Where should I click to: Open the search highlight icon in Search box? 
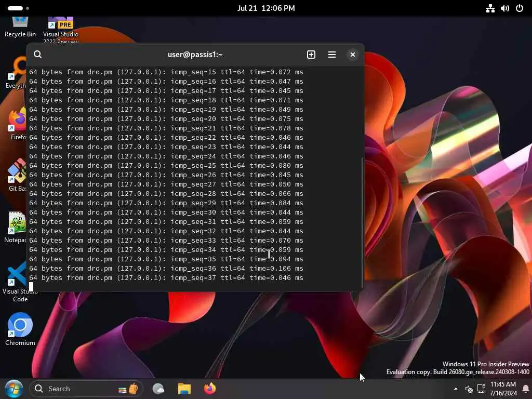pyautogui.click(x=129, y=389)
